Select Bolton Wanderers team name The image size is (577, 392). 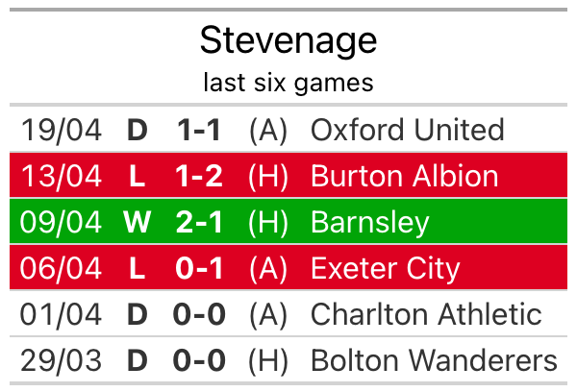(x=434, y=360)
